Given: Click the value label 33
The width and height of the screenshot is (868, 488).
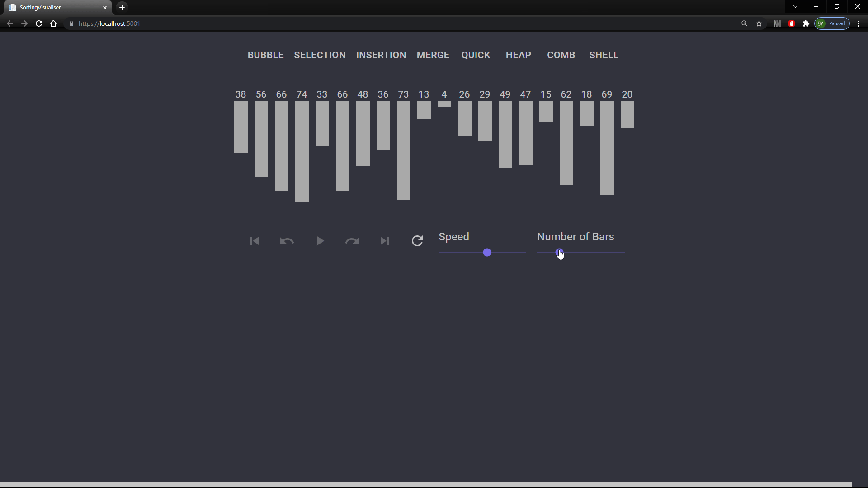Looking at the screenshot, I should pyautogui.click(x=322, y=94).
